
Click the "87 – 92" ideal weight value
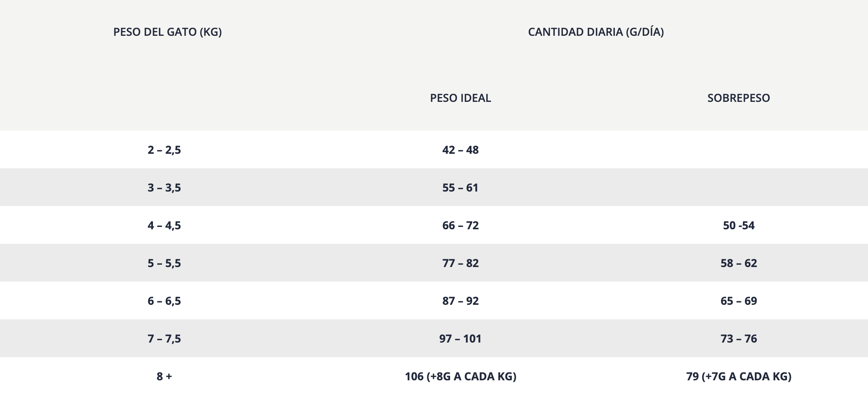(460, 301)
